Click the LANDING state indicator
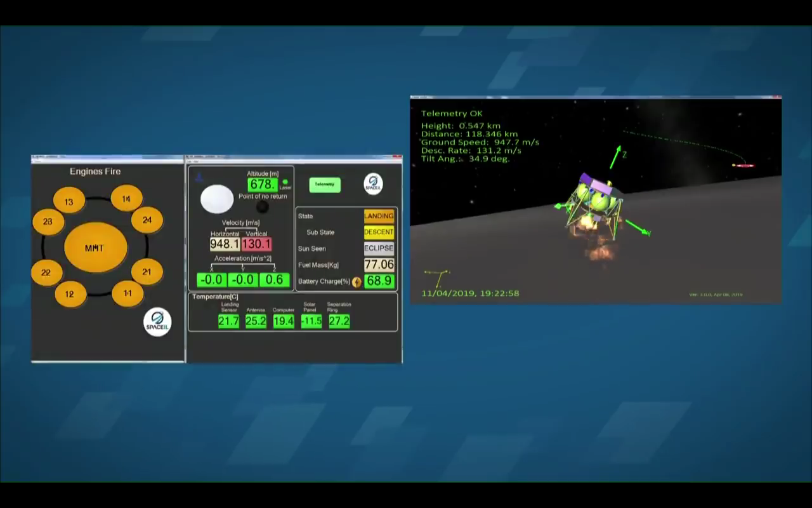 pyautogui.click(x=379, y=217)
